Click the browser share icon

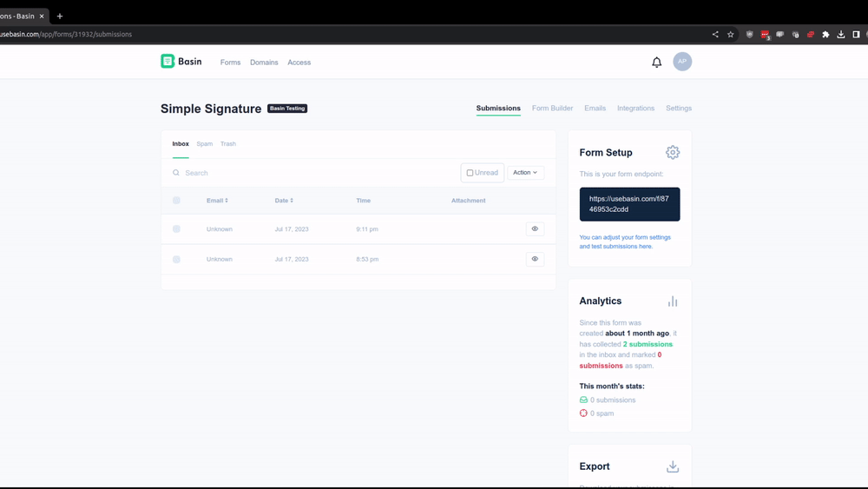pyautogui.click(x=715, y=35)
